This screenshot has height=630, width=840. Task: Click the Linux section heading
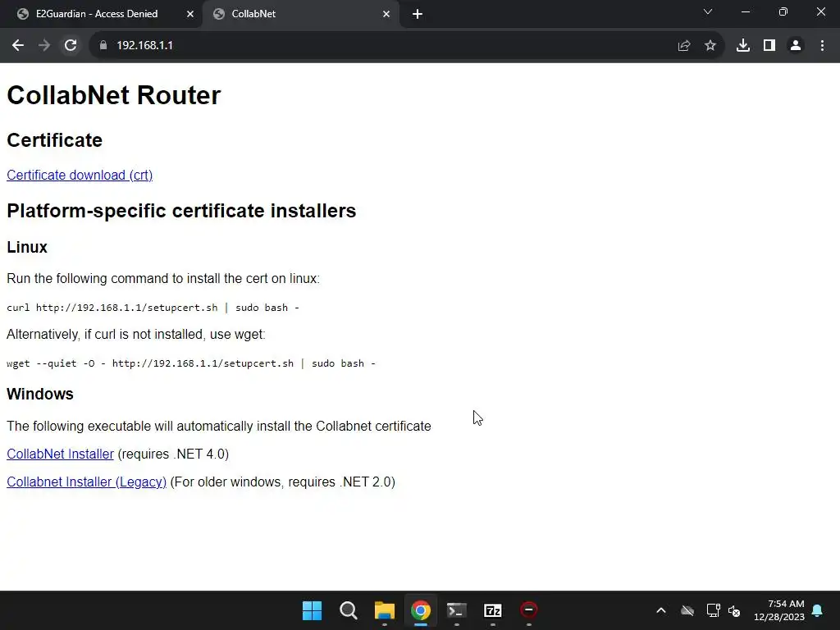pos(27,247)
